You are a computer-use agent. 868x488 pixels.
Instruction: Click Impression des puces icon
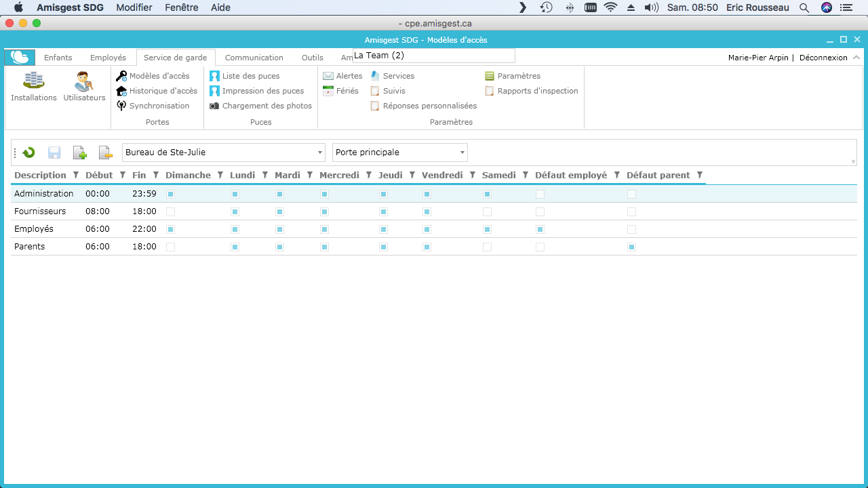coord(214,91)
